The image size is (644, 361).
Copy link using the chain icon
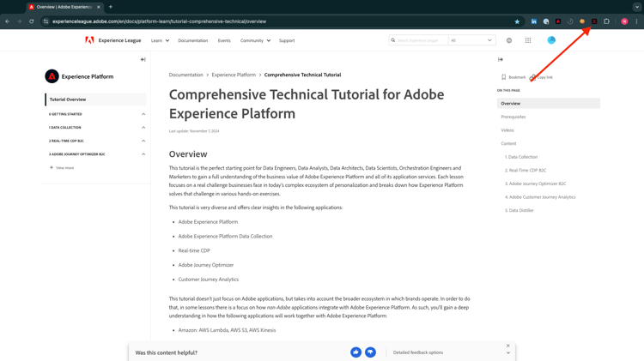tap(532, 77)
